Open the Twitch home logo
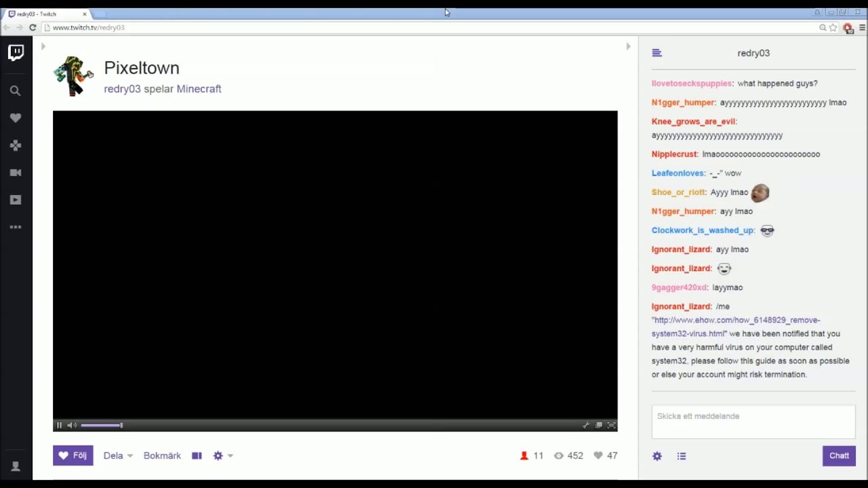 point(16,52)
